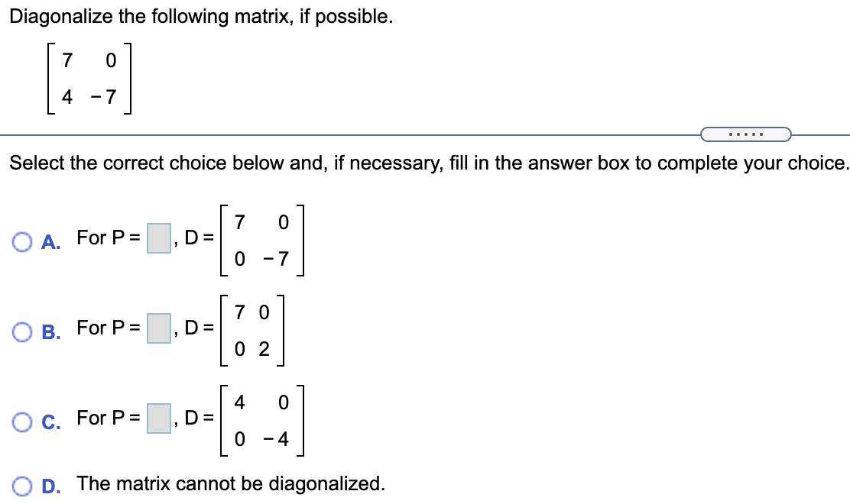Select radio button for choice C
Screen dimensions: 850x504
point(21,418)
